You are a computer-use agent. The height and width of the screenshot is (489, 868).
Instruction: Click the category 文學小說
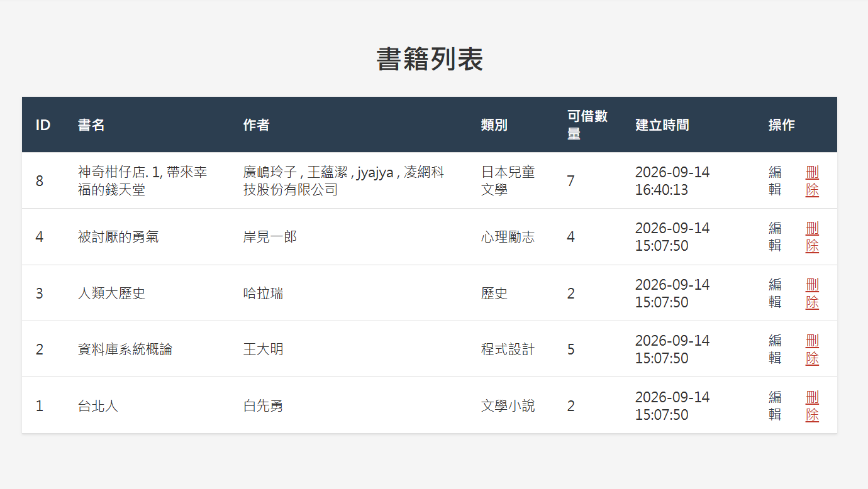tap(508, 406)
